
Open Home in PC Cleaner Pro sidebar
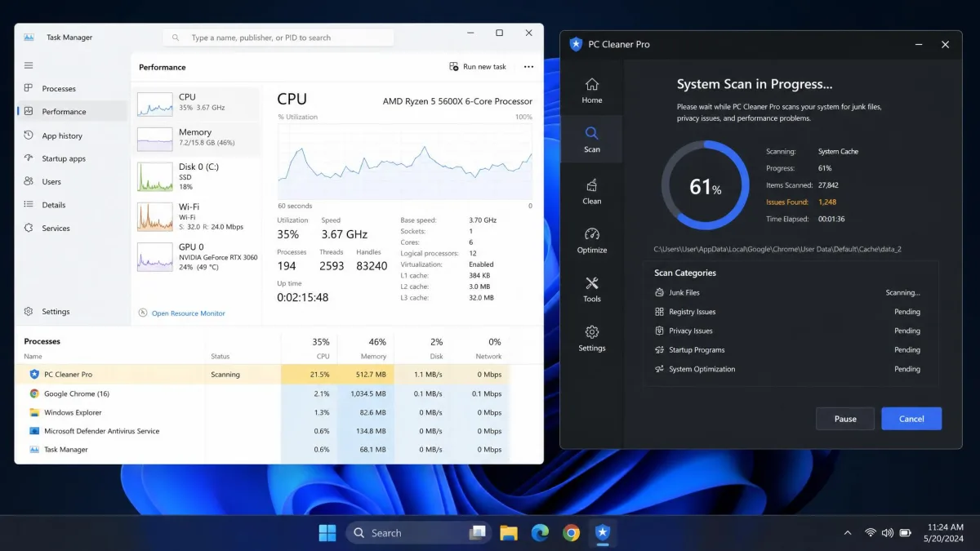pyautogui.click(x=592, y=91)
